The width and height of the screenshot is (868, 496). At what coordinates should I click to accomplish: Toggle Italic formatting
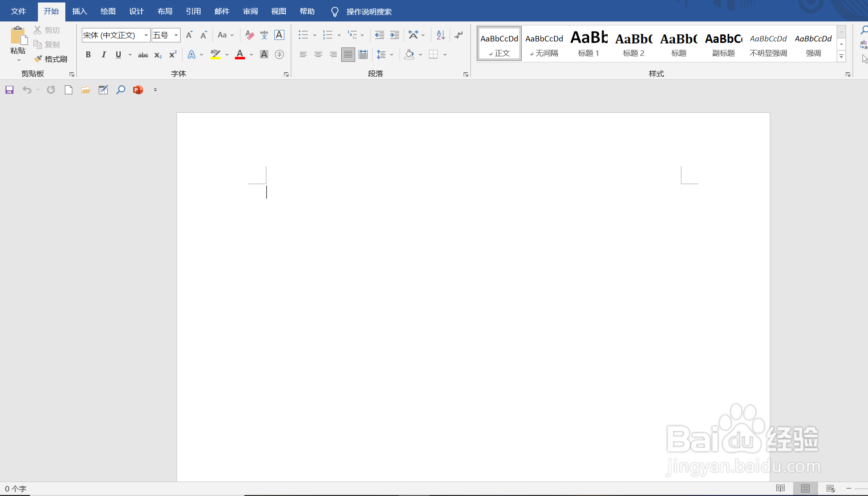coord(103,54)
